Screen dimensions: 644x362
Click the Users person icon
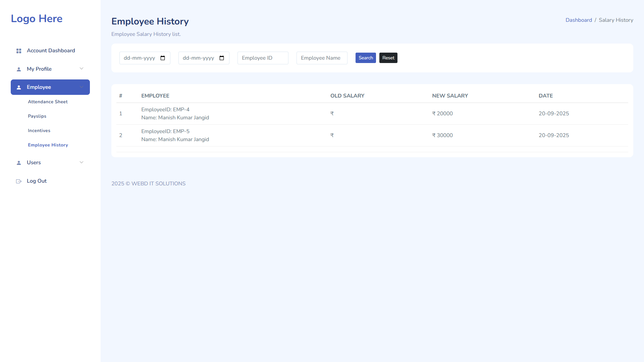click(x=19, y=163)
